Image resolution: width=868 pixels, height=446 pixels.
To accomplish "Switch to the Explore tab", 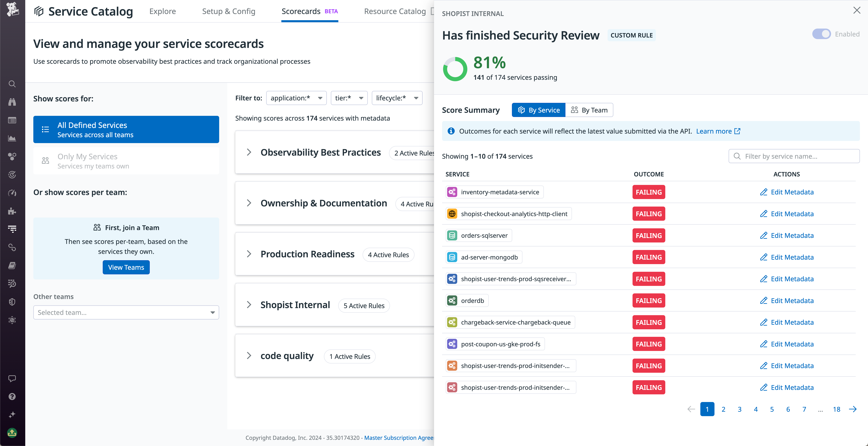I will click(162, 11).
